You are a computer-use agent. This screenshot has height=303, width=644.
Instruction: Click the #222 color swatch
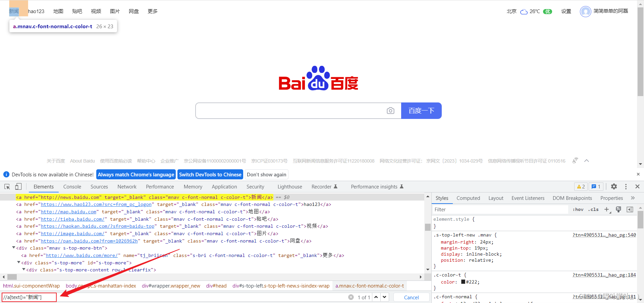click(463, 282)
